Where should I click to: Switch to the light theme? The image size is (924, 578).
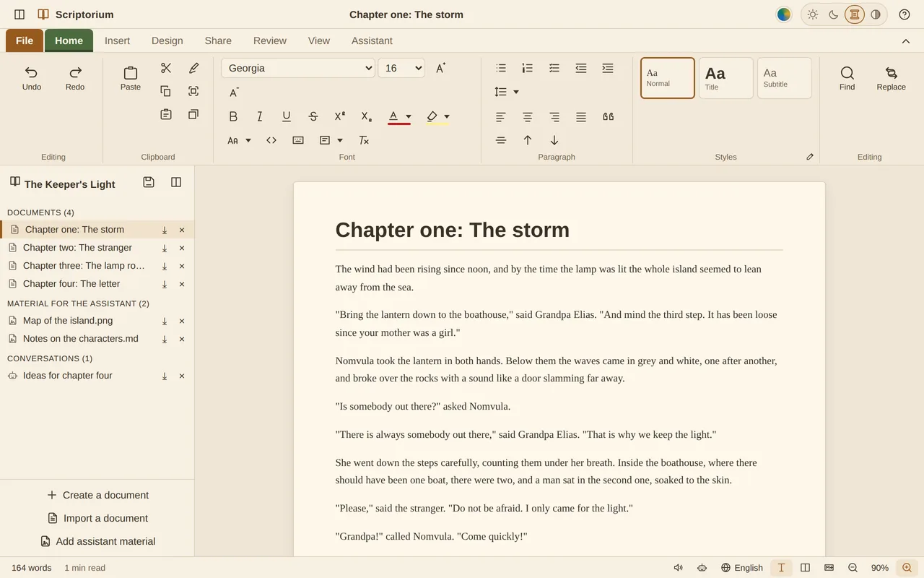813,14
